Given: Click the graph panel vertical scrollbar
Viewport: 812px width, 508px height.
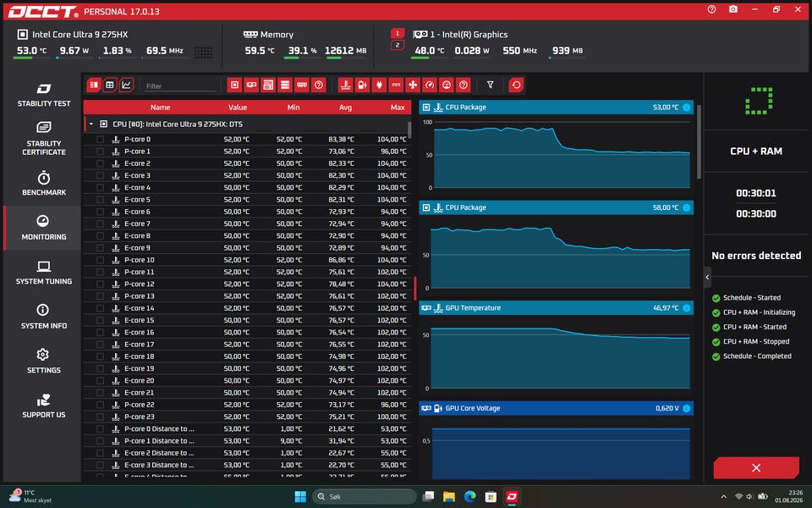Looking at the screenshot, I should pos(699,141).
